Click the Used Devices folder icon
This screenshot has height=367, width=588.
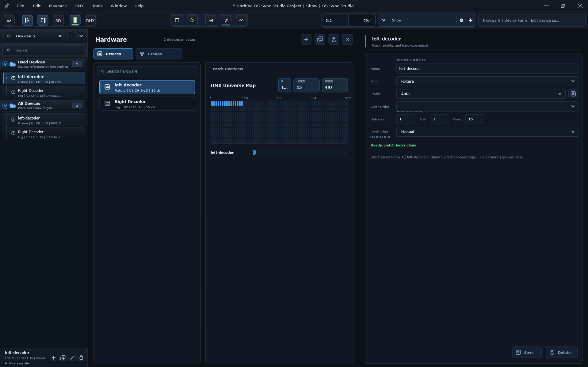pos(13,64)
